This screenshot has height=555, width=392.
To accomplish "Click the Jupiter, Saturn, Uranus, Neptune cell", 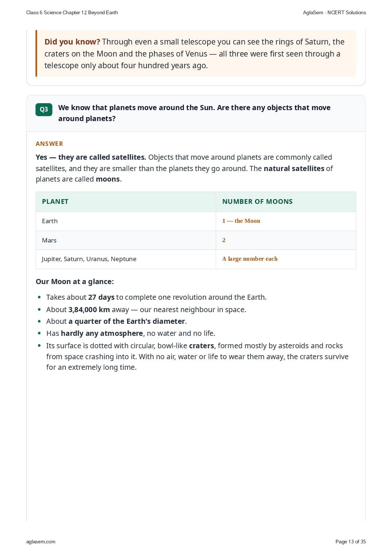I will 126,259.
